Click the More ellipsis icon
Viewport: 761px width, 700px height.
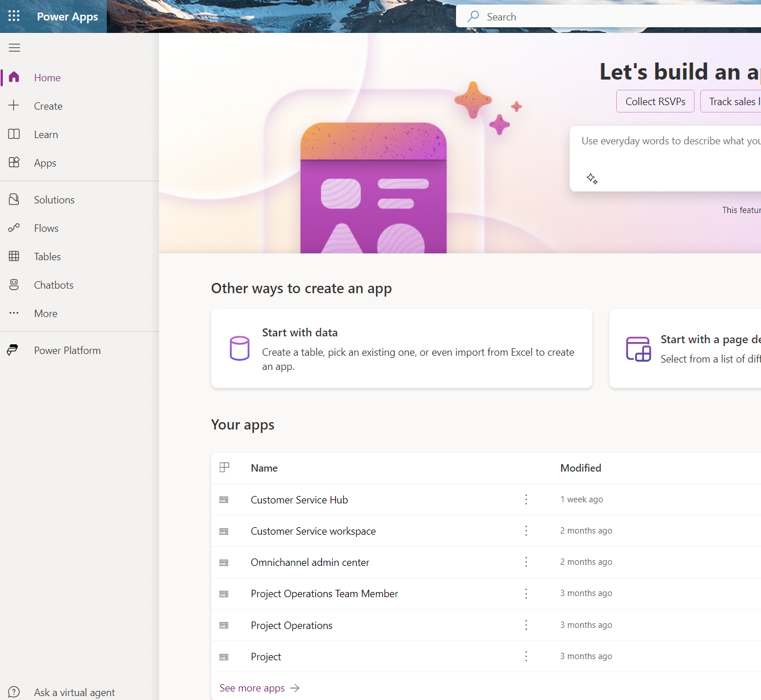14,313
